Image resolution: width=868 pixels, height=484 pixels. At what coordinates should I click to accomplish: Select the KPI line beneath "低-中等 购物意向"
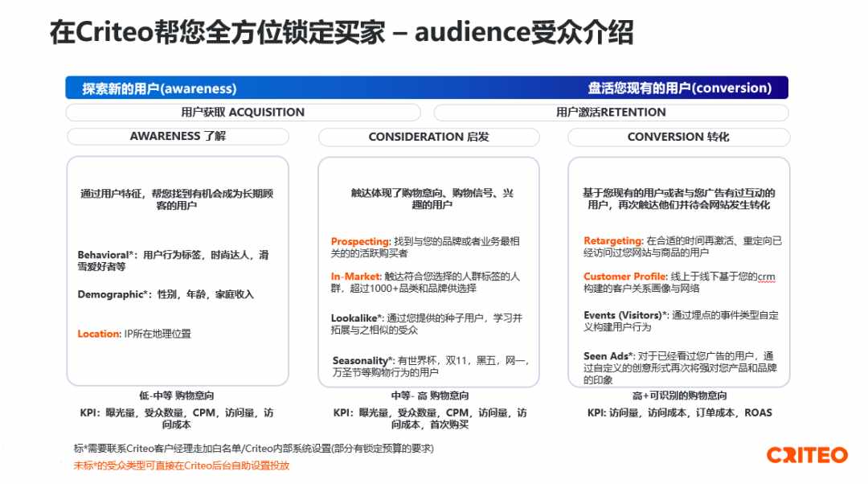(x=177, y=419)
